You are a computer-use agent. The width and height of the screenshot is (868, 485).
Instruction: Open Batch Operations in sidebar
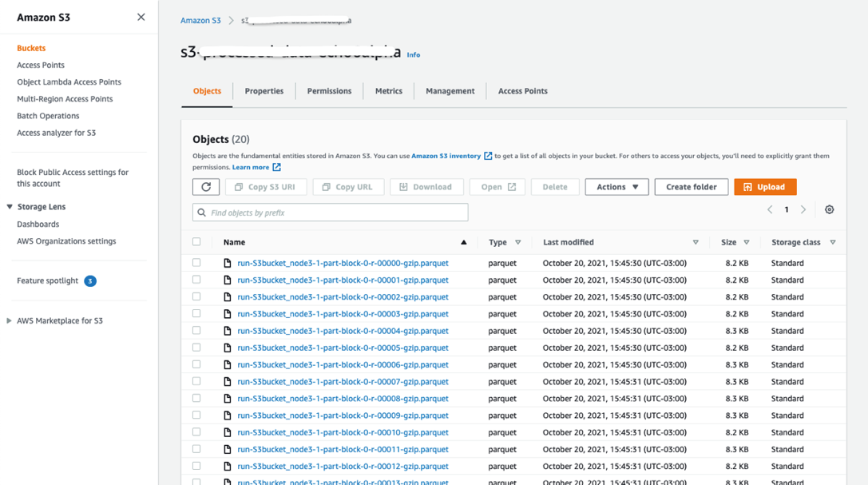tap(48, 116)
